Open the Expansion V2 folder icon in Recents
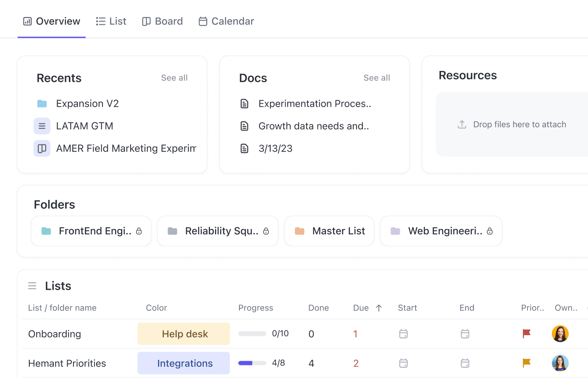Viewport: 588px width, 378px height. click(42, 103)
